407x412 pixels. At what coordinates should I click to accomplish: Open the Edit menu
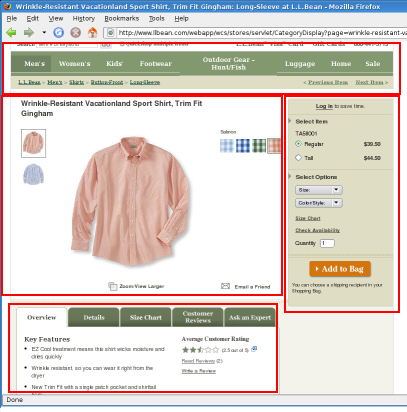[x=33, y=19]
